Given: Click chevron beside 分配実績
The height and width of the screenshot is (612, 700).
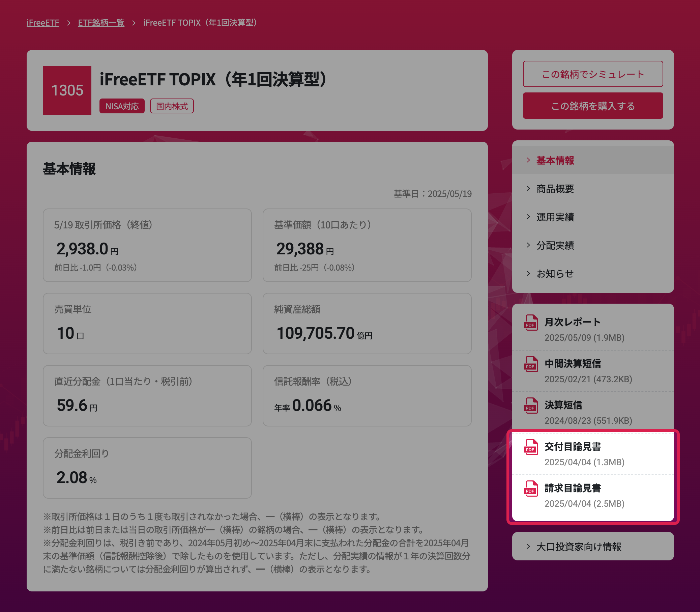Looking at the screenshot, I should pos(528,245).
